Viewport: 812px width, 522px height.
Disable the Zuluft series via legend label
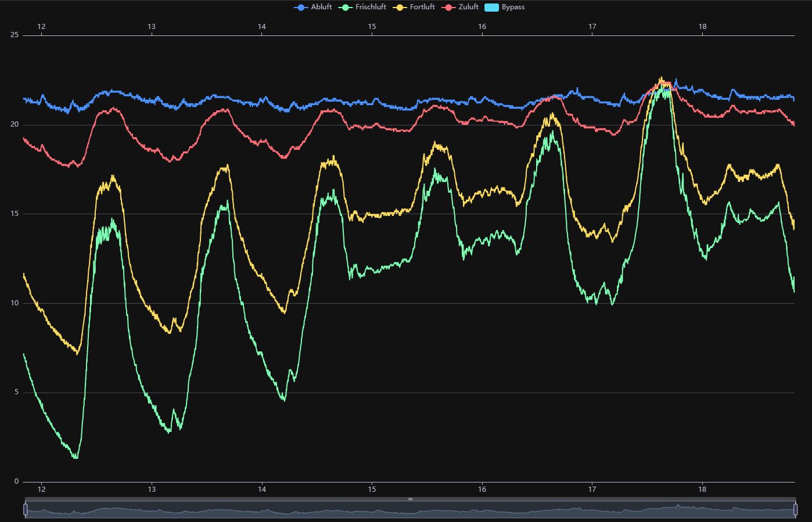coord(469,8)
